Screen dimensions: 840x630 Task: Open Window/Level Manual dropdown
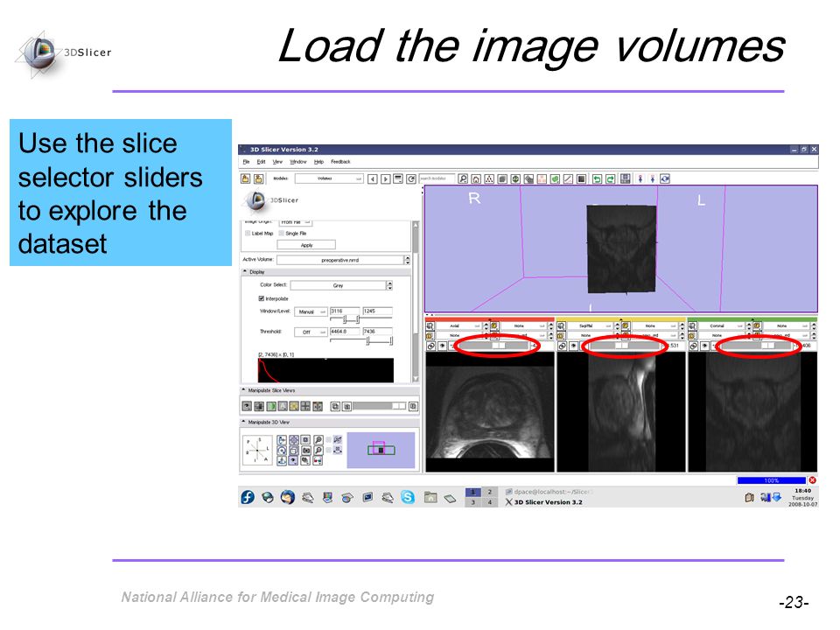point(311,311)
